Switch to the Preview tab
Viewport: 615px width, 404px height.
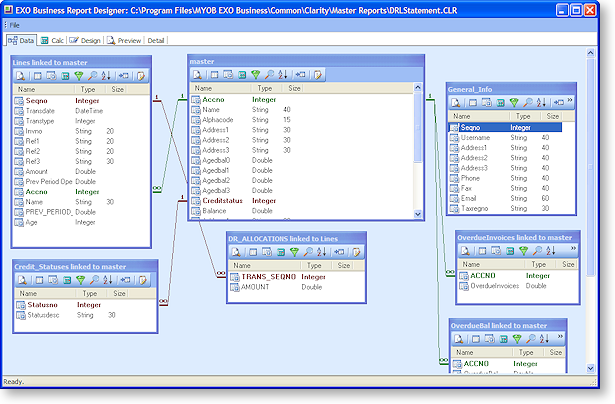pyautogui.click(x=124, y=41)
